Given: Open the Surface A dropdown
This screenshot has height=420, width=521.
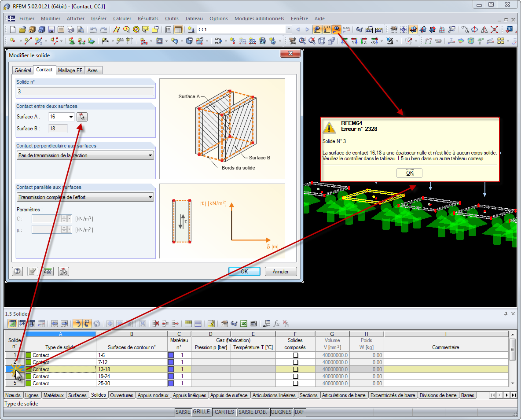Looking at the screenshot, I should pos(71,117).
